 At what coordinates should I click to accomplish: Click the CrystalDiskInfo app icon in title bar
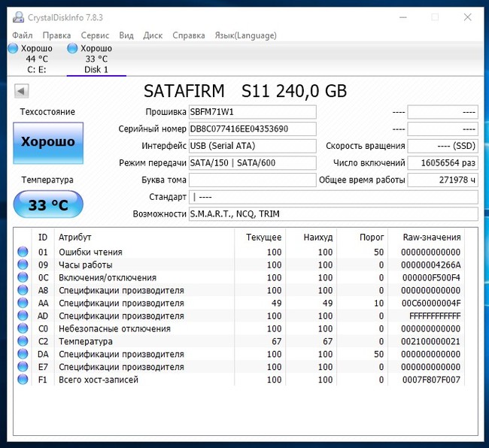[x=17, y=17]
